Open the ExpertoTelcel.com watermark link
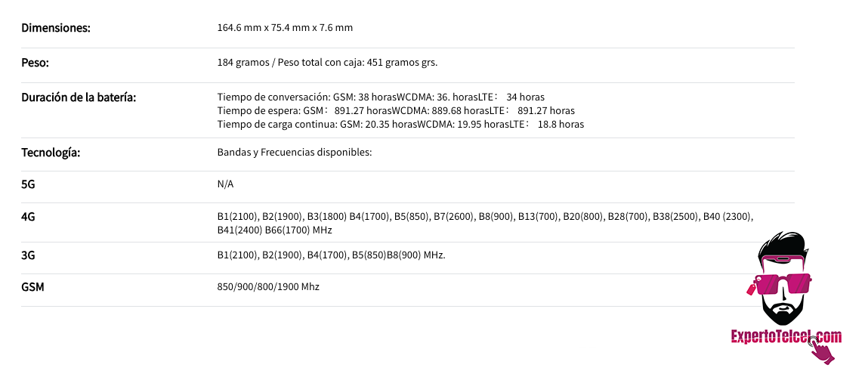The height and width of the screenshot is (380, 868). [x=786, y=336]
